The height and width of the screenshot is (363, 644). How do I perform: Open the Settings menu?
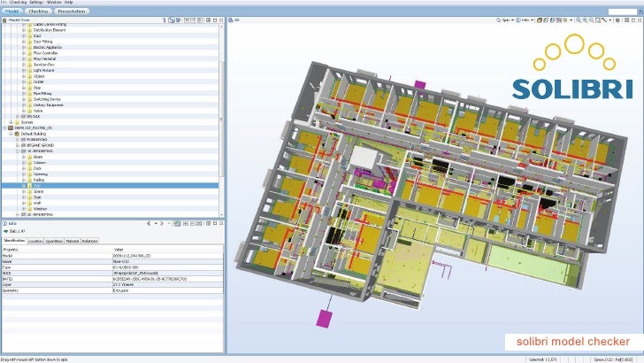36,2
